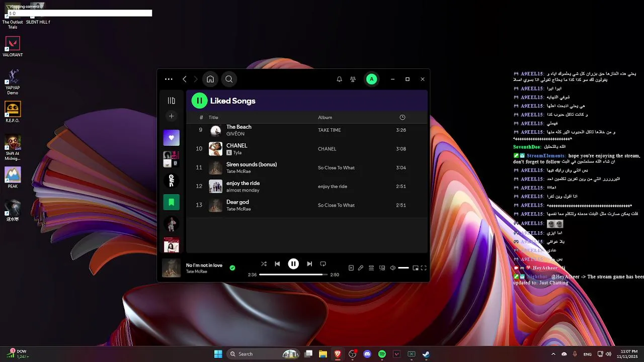Open DOW stocks widget in taskbar

click(18, 354)
